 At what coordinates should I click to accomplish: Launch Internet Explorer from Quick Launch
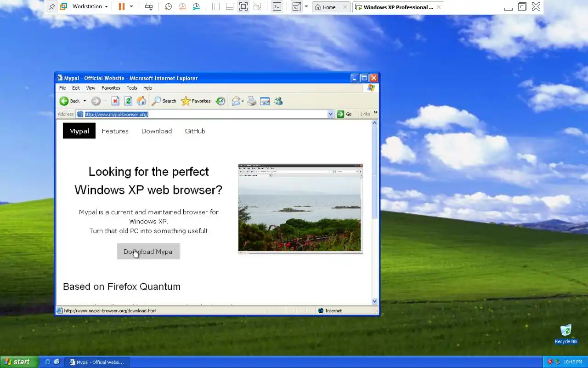tap(47, 362)
